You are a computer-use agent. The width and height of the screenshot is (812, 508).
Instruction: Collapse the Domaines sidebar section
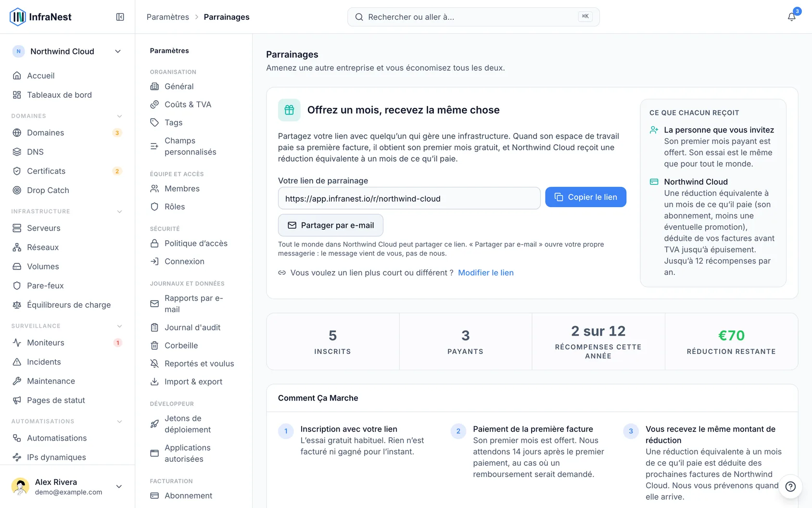point(119,116)
